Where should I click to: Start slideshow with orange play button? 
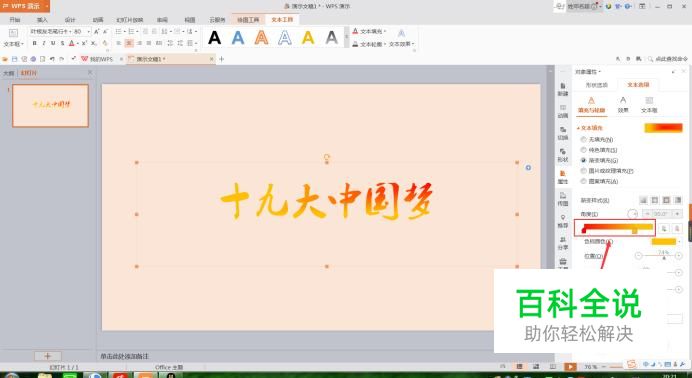[571, 367]
